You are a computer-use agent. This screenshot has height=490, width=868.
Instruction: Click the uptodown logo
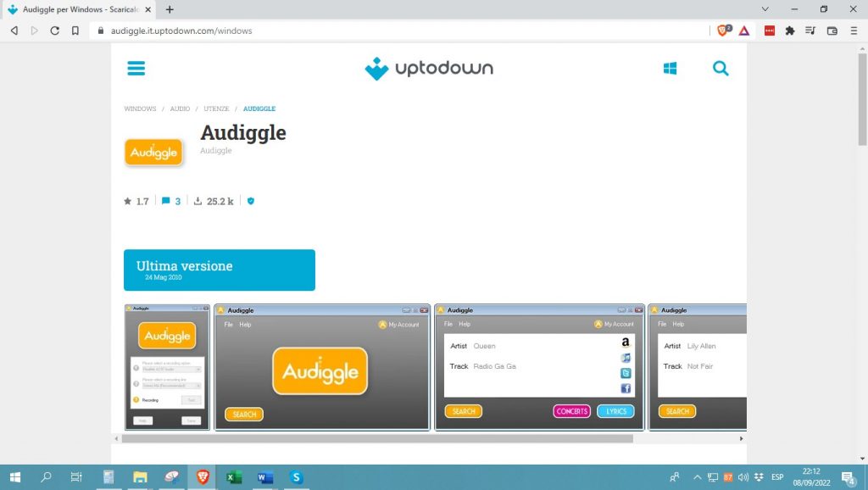coord(428,69)
